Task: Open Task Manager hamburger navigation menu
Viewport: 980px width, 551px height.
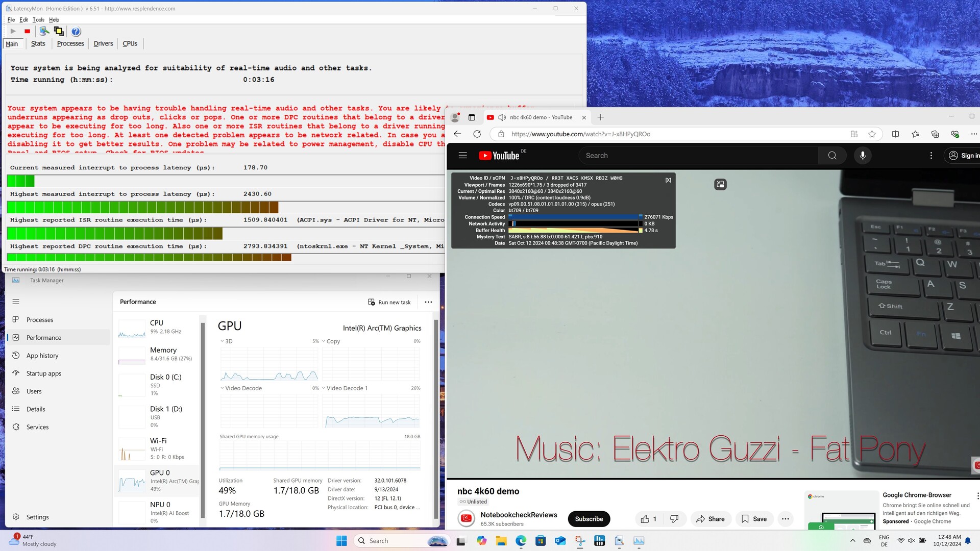Action: click(16, 302)
